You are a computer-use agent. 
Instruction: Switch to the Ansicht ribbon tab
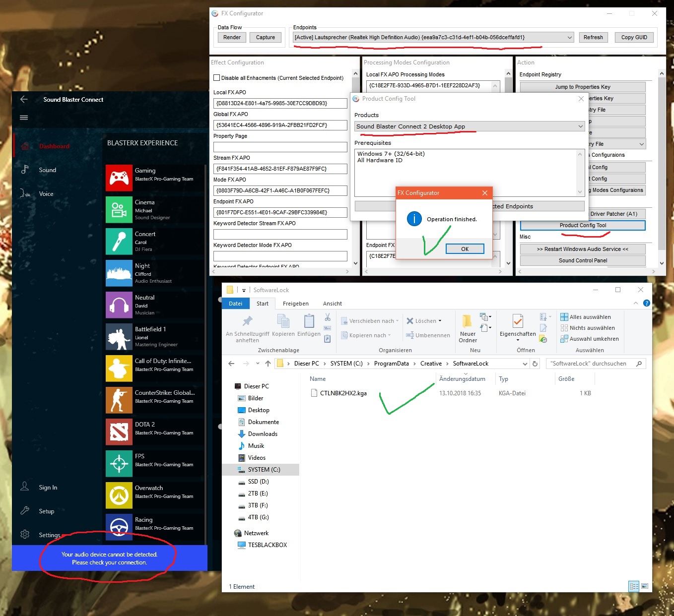coord(333,304)
